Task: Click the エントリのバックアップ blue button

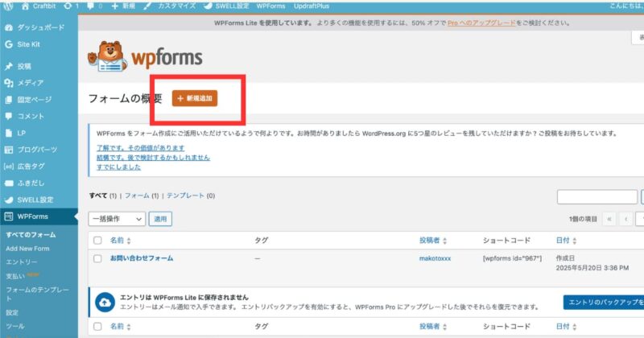Action: 604,303
